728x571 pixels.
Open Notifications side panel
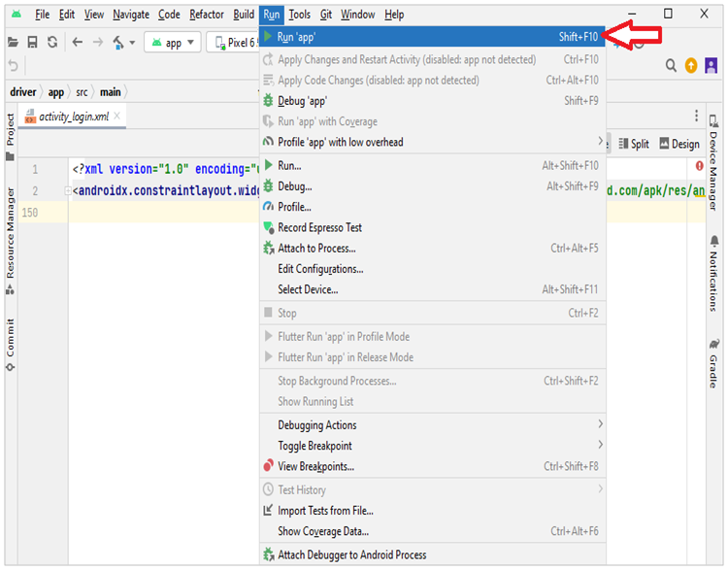[713, 274]
